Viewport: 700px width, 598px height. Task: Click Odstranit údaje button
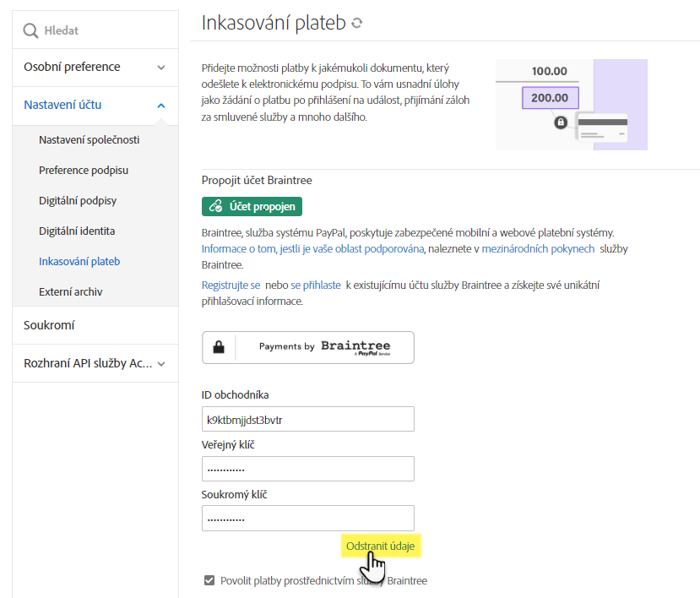tap(380, 546)
